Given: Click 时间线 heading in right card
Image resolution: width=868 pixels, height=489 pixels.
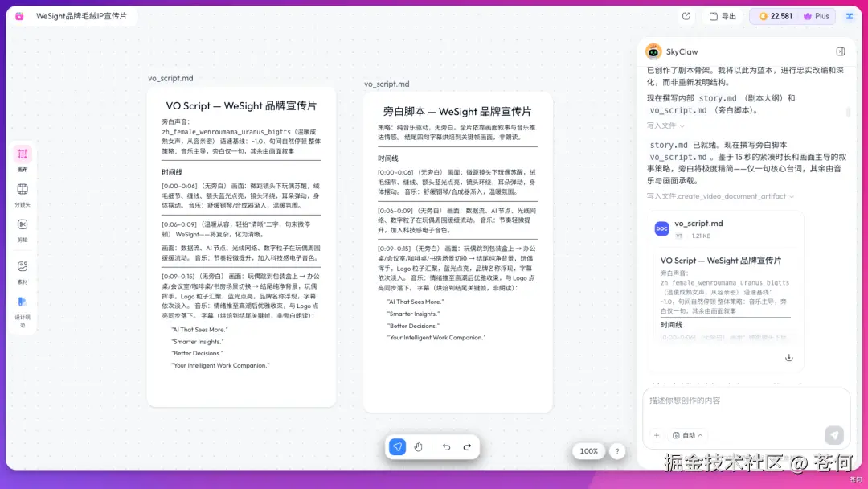Looking at the screenshot, I should point(388,158).
